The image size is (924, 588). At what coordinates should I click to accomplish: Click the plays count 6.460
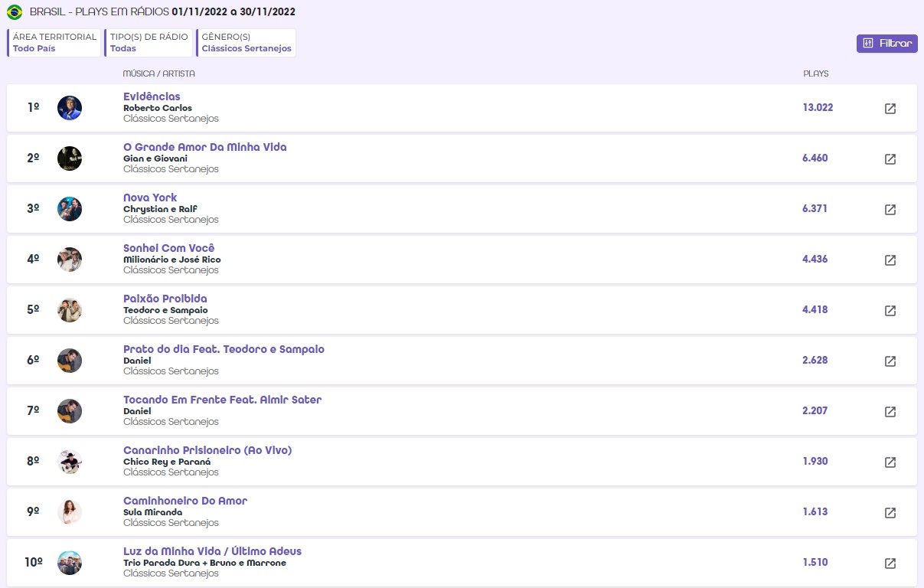[x=815, y=158]
